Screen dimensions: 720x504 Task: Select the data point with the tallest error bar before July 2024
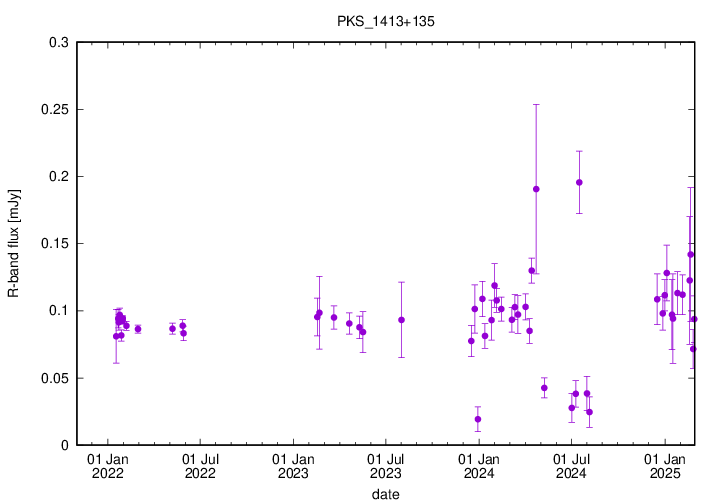536,189
